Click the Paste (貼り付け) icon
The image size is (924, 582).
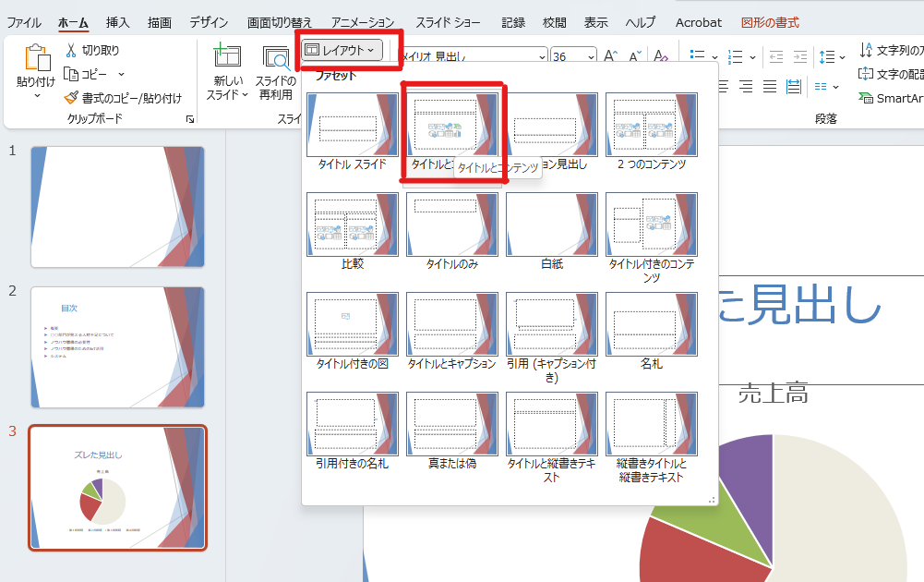click(x=36, y=59)
